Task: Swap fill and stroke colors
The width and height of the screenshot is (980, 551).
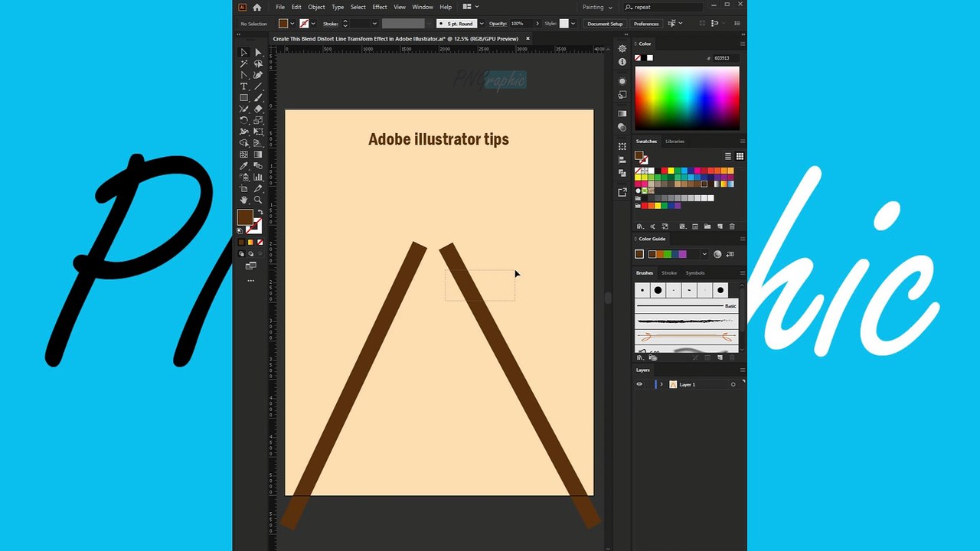Action: [260, 212]
